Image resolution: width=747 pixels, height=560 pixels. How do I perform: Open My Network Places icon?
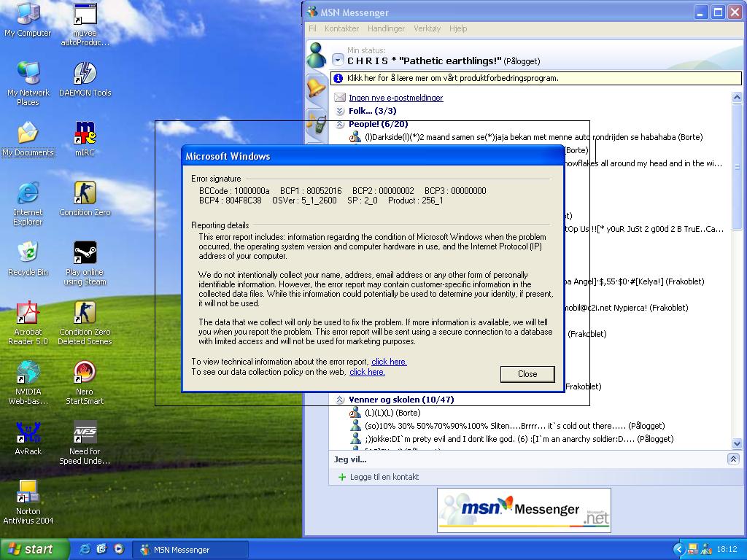click(28, 84)
